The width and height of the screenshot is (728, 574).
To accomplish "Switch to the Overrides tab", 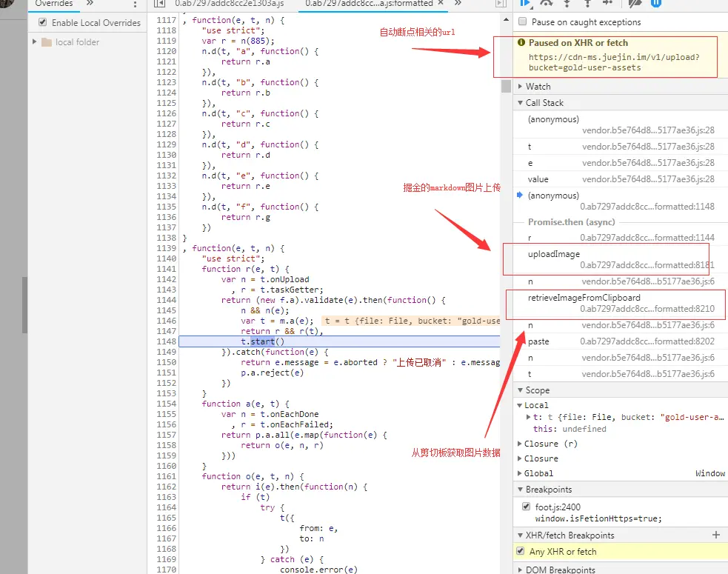I will (54, 3).
